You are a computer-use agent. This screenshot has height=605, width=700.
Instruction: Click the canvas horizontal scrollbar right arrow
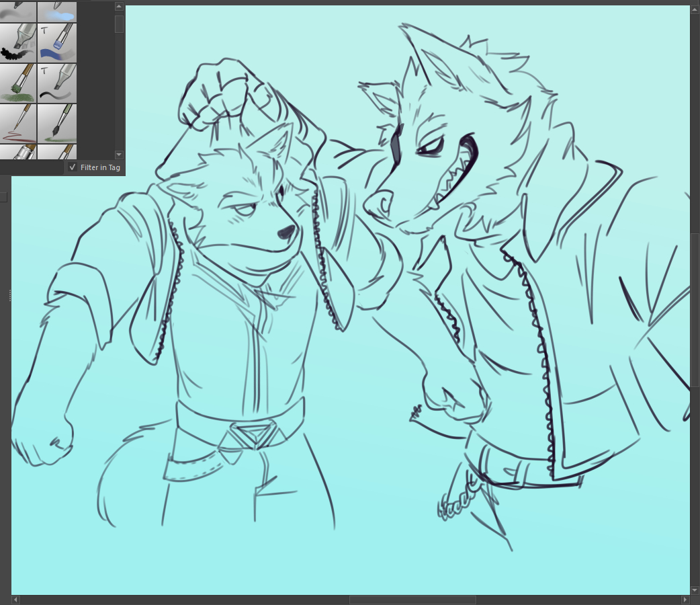(x=685, y=600)
